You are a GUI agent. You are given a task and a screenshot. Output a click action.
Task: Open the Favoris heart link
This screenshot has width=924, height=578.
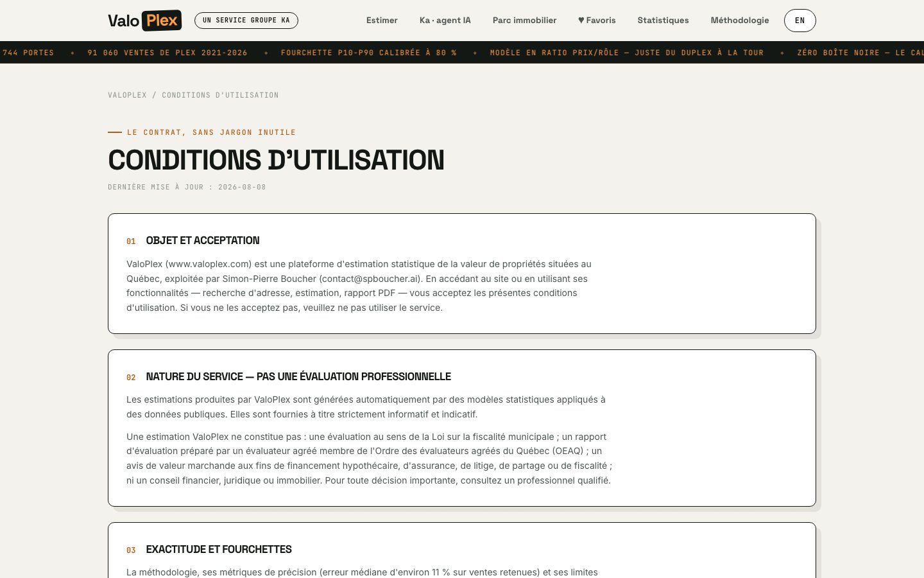(x=597, y=21)
